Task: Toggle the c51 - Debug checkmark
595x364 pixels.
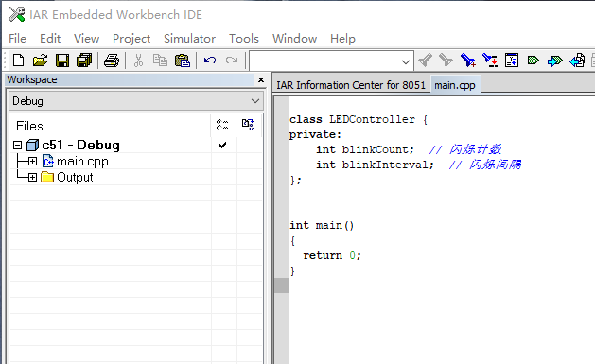Action: click(222, 146)
